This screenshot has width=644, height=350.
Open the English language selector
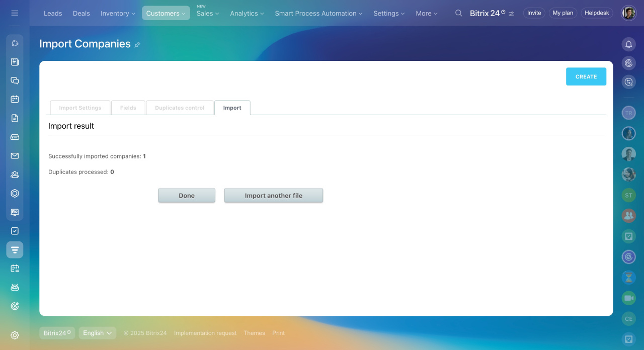pyautogui.click(x=97, y=333)
